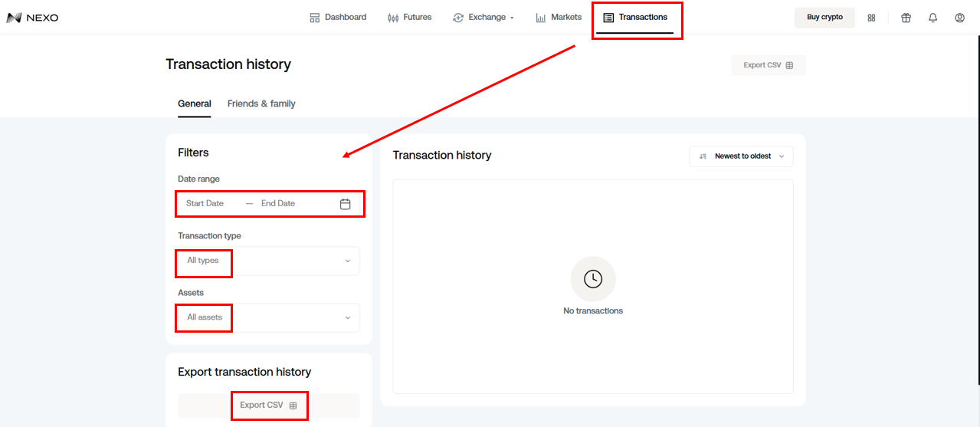Screen dimensions: 980x427
Task: Select the General tab
Action: [195, 103]
